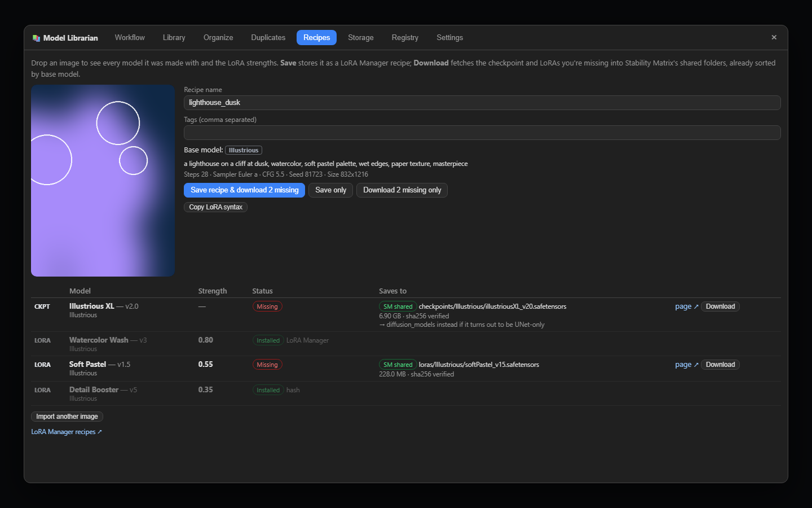This screenshot has width=812, height=508.
Task: Download the Illustrious XL checkpoint
Action: tap(720, 306)
